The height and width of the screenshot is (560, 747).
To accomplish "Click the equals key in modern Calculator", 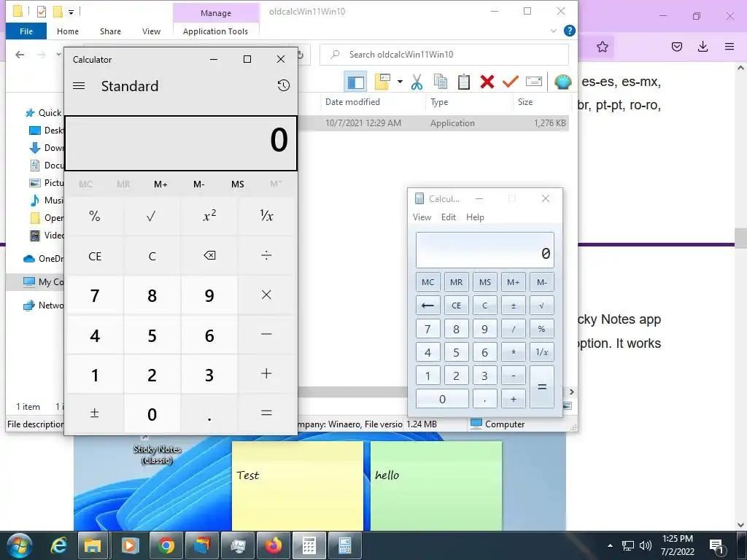I will [x=266, y=413].
